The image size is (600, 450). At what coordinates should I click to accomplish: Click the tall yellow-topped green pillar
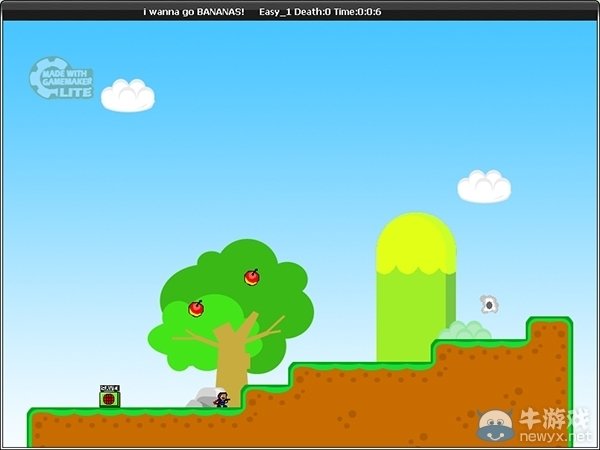point(414,310)
